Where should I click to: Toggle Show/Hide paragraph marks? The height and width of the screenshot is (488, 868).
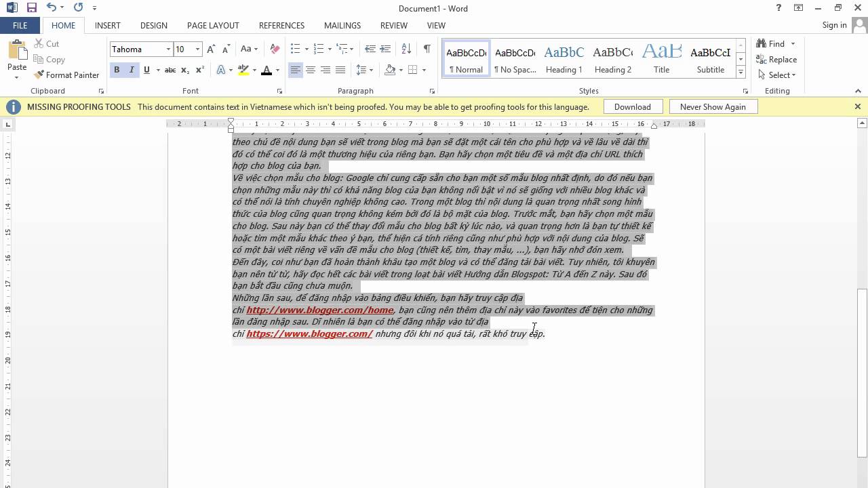pyautogui.click(x=427, y=49)
